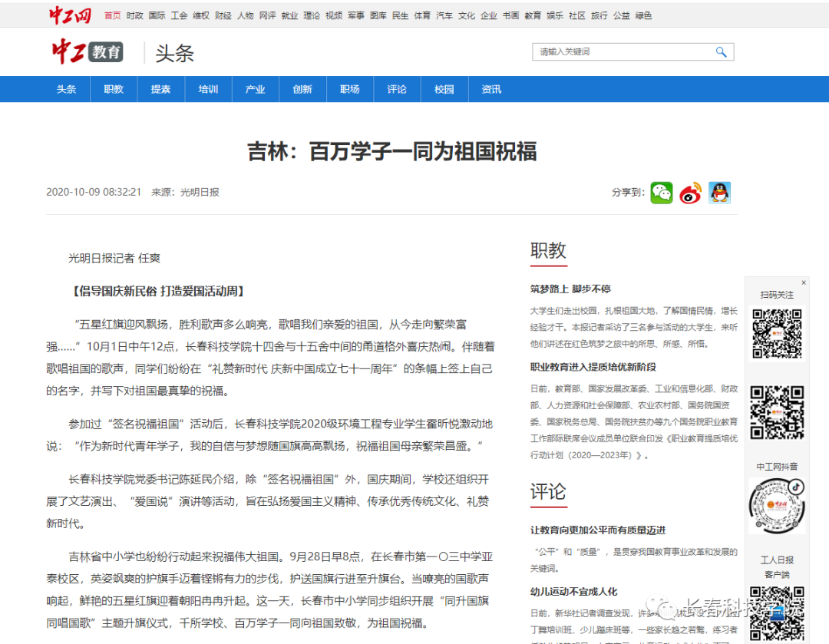The width and height of the screenshot is (829, 644).
Task: Open 体育 in the top site menu
Action: coord(422,15)
